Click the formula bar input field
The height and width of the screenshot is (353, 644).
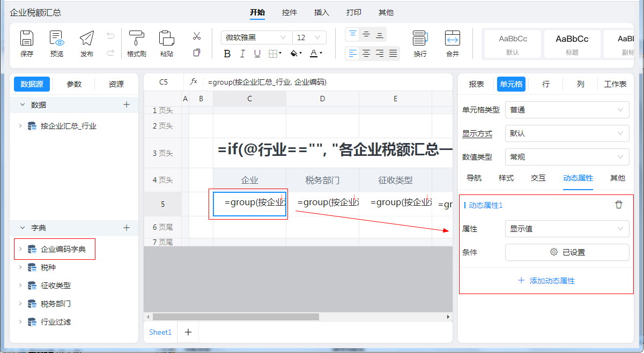point(327,82)
